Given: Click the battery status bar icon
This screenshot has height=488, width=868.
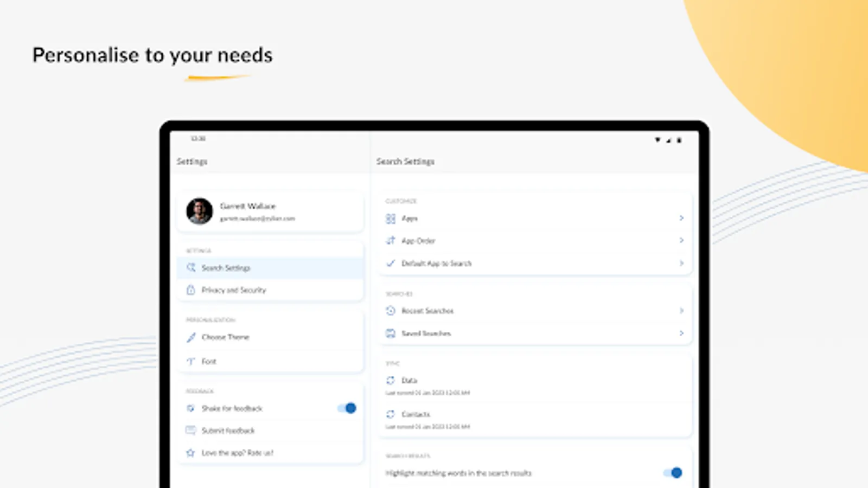Looking at the screenshot, I should pos(679,140).
